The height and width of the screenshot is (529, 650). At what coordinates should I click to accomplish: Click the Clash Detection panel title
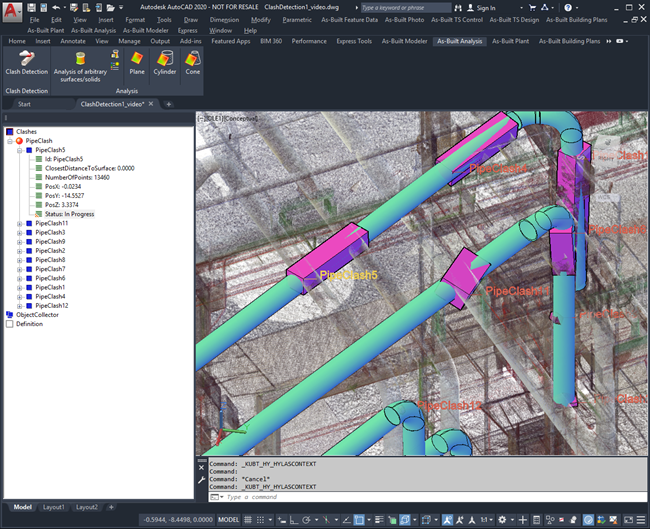tap(27, 91)
